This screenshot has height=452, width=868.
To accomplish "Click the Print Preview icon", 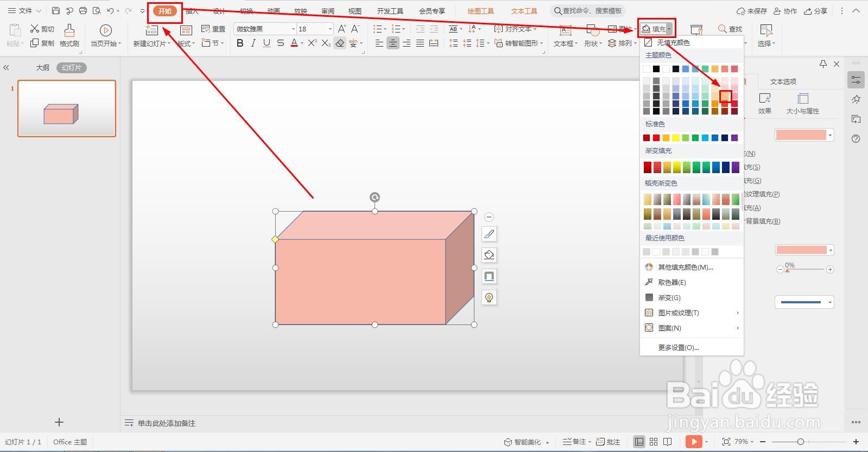I will 97,11.
